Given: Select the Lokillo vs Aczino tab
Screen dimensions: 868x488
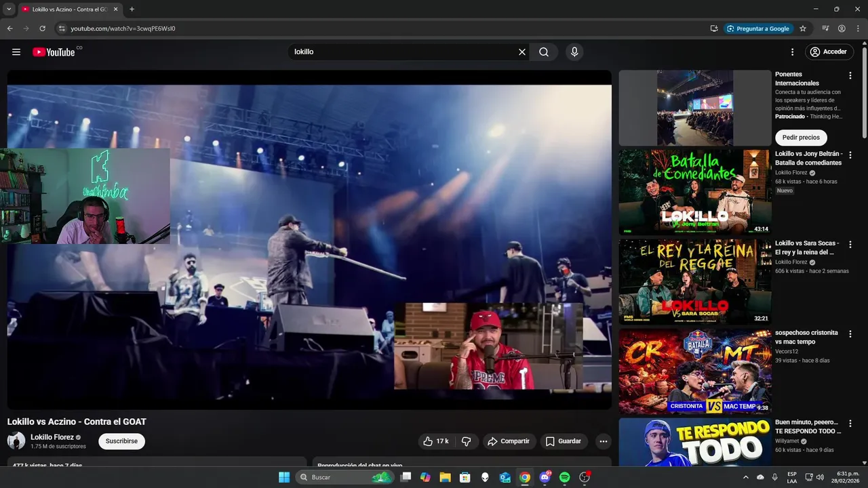Looking at the screenshot, I should 69,9.
